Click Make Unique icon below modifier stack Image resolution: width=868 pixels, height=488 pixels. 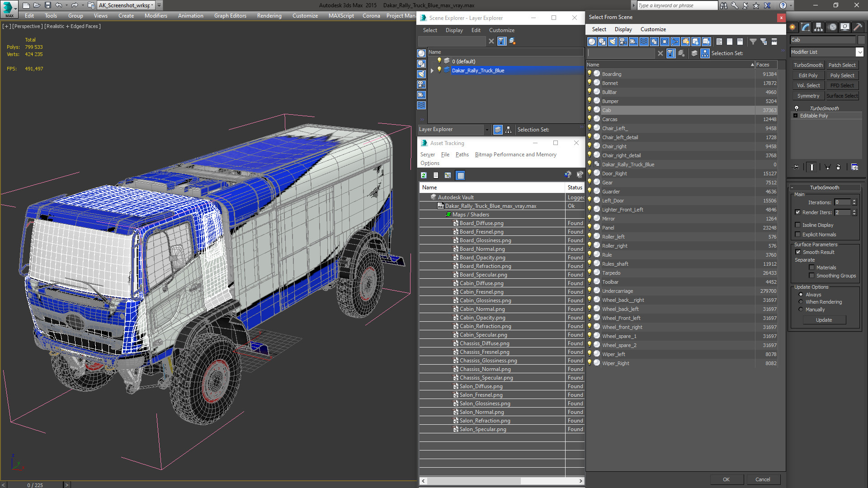828,167
